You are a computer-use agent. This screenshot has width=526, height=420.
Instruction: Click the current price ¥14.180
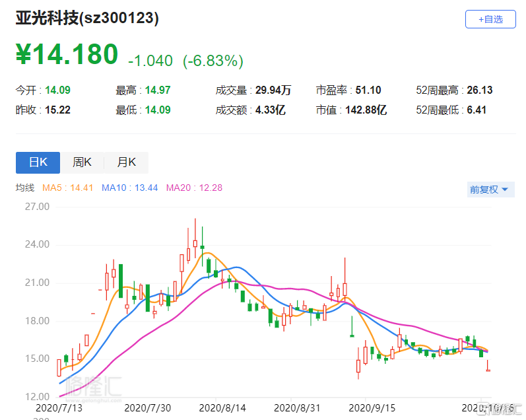pyautogui.click(x=67, y=54)
